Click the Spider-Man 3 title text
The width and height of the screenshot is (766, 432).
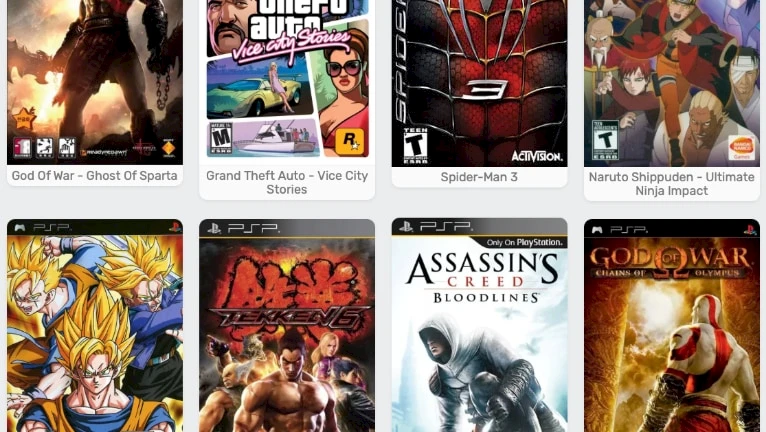[x=479, y=177]
